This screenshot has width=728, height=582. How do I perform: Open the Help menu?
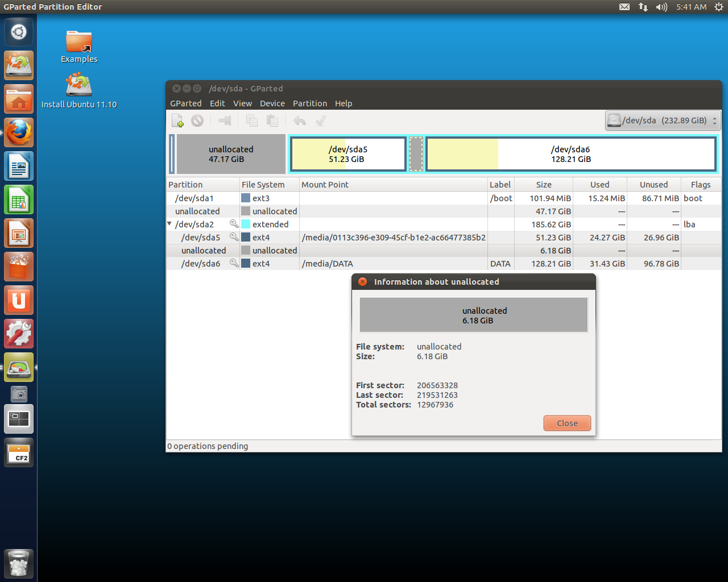click(x=344, y=103)
